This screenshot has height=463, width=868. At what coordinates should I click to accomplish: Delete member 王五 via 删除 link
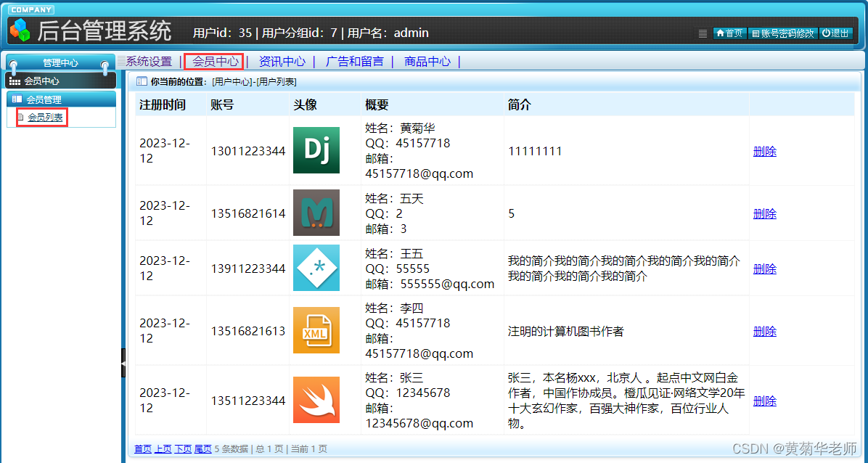pos(764,269)
